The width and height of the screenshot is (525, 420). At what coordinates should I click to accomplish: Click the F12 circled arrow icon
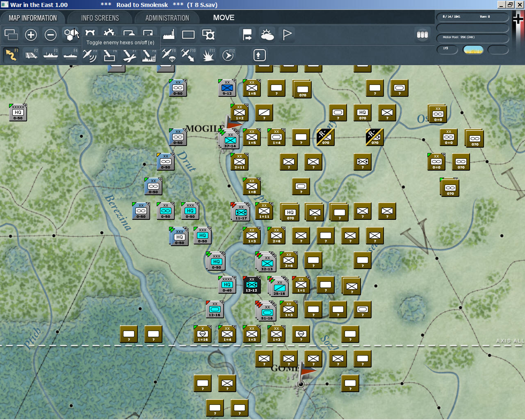click(x=228, y=55)
